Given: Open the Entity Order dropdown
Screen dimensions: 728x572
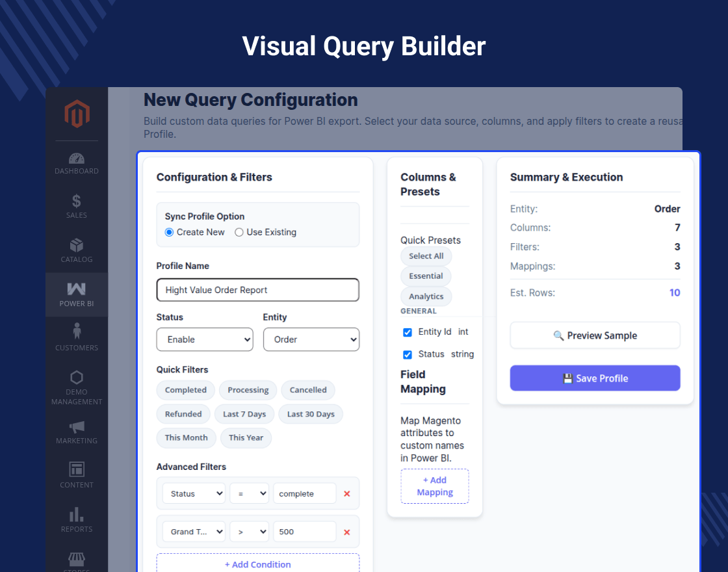Looking at the screenshot, I should click(311, 339).
